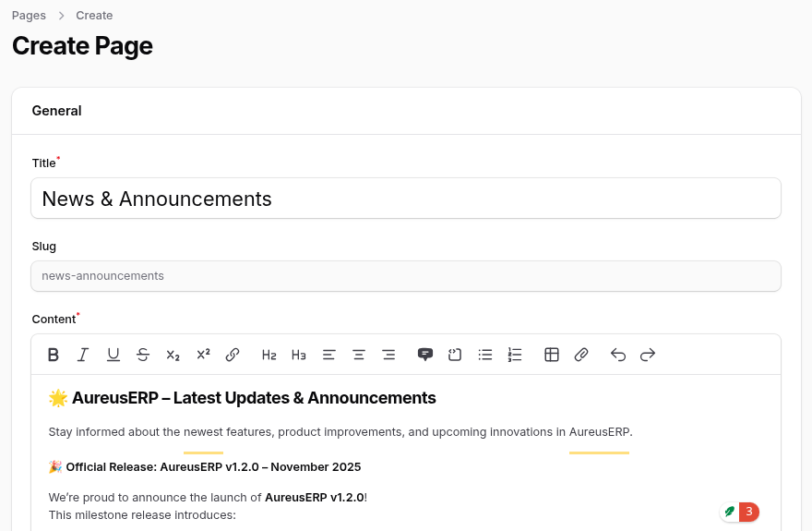Center align the text
Viewport: 812px width, 531px height.
(359, 355)
